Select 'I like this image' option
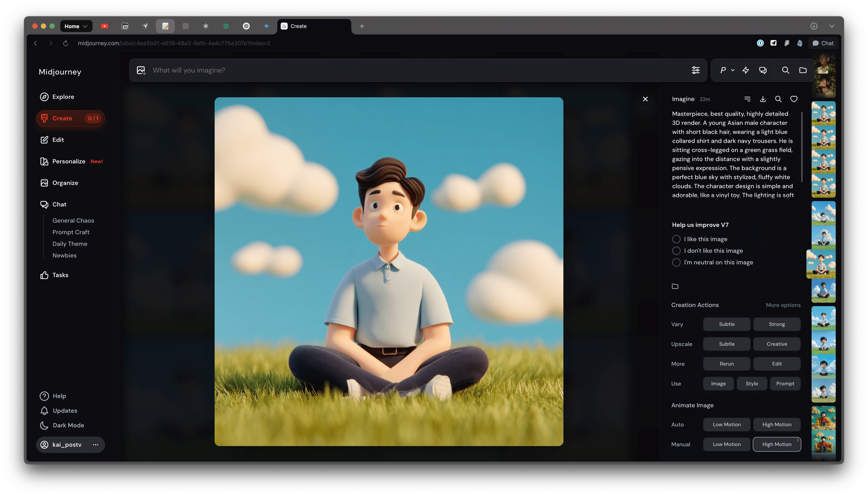The height and width of the screenshot is (496, 868). pyautogui.click(x=676, y=239)
